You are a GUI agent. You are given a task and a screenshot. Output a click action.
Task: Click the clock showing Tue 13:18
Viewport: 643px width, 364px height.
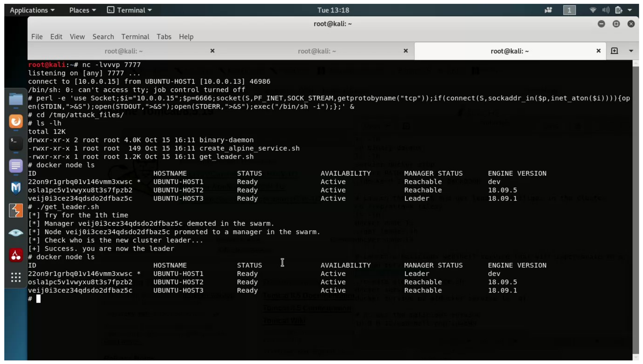click(333, 10)
